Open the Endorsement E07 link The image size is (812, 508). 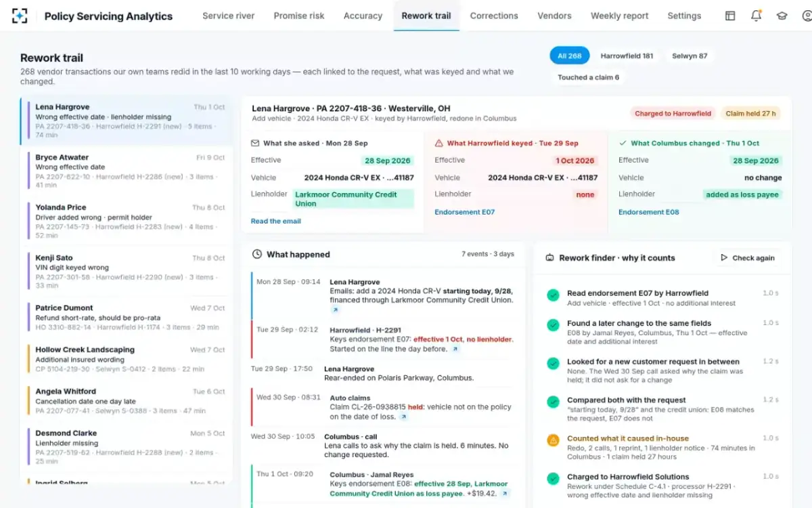click(464, 212)
